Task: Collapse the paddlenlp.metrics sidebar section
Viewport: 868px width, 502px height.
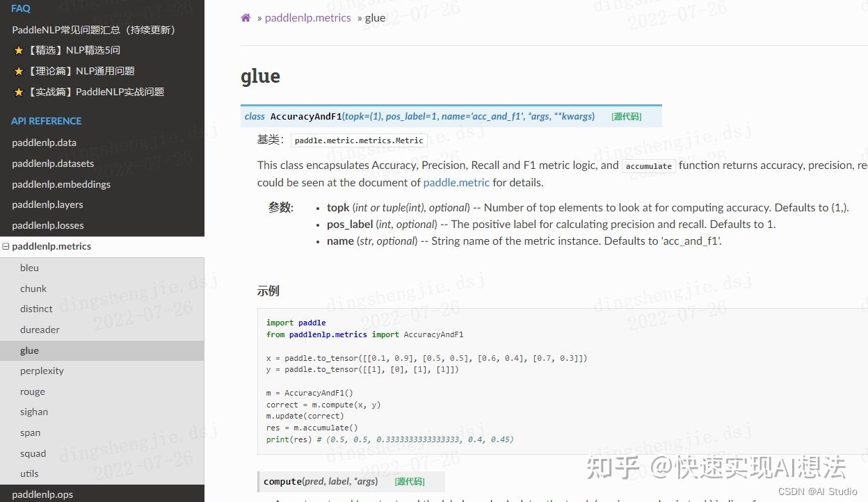Action: pyautogui.click(x=5, y=246)
